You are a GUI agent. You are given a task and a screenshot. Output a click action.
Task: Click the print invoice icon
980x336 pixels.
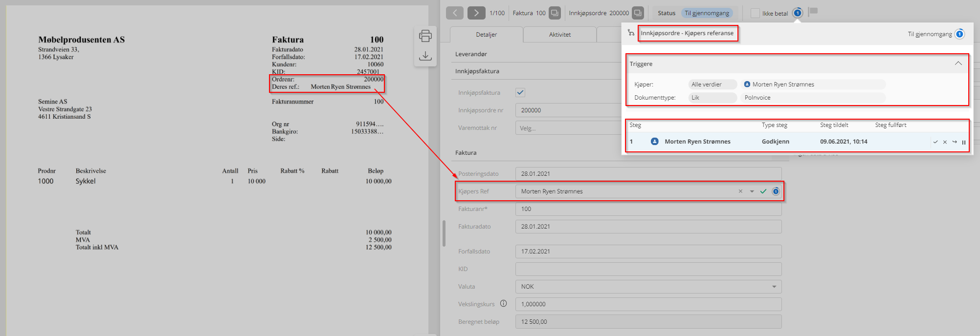tap(425, 36)
